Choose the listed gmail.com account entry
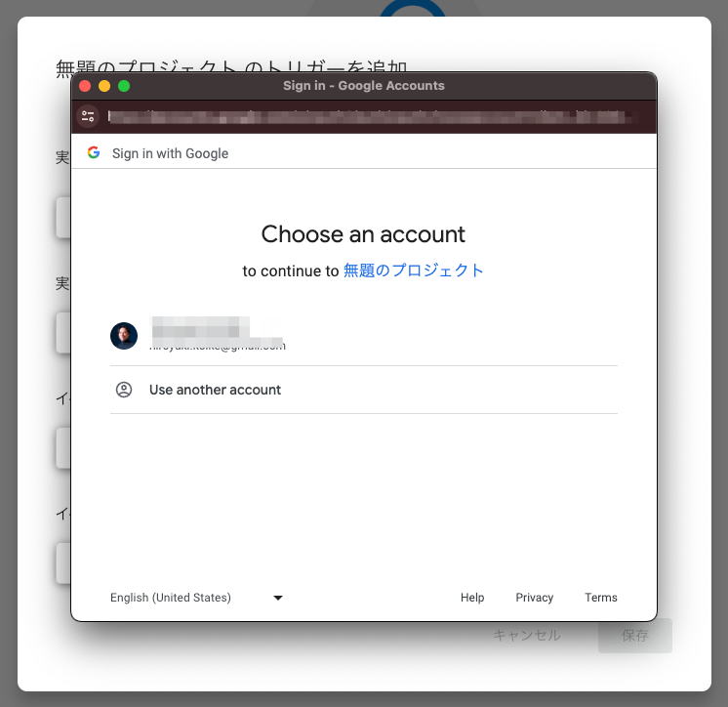This screenshot has width=728, height=707. click(364, 335)
